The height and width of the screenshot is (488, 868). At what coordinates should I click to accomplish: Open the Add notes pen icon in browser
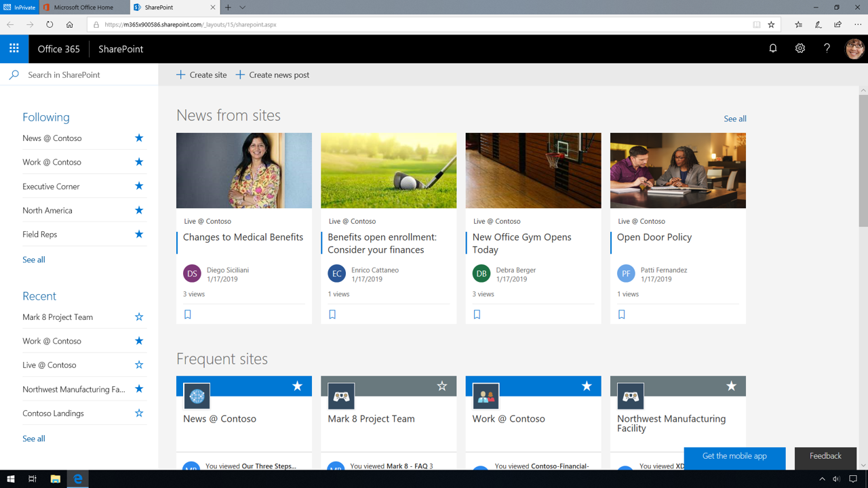[818, 24]
